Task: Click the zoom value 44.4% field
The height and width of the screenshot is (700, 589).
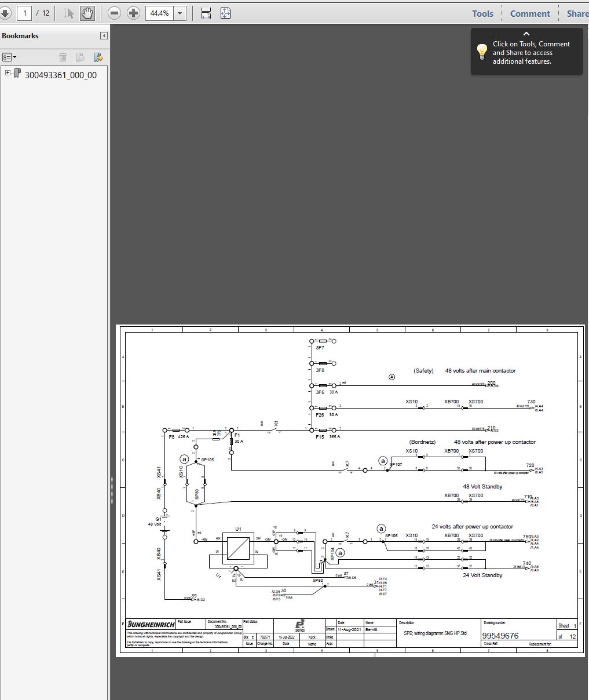Action: [160, 13]
